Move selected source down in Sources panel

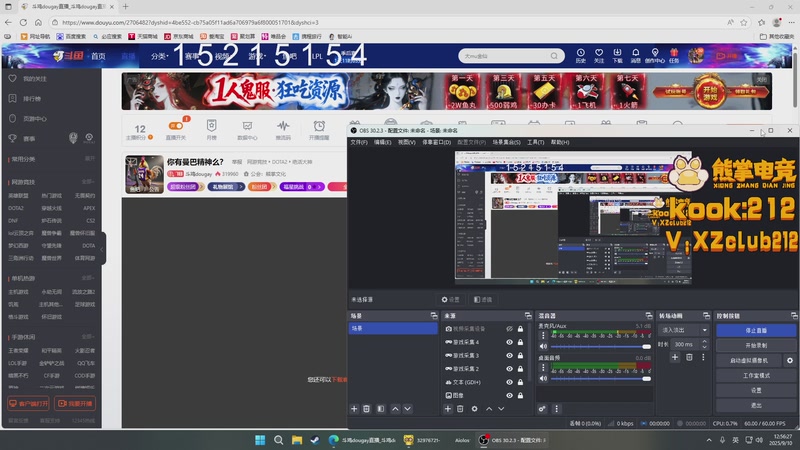tap(501, 409)
